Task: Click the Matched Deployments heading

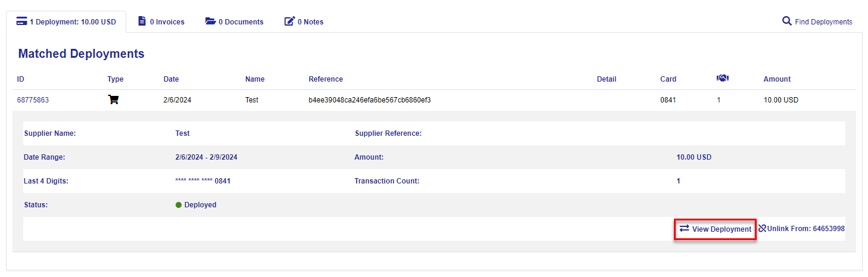Action: (81, 54)
